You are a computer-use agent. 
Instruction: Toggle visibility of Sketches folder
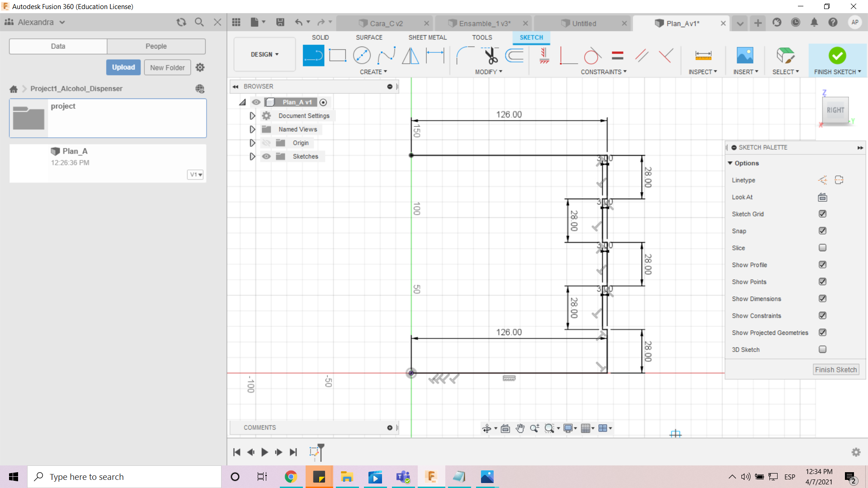(x=266, y=156)
